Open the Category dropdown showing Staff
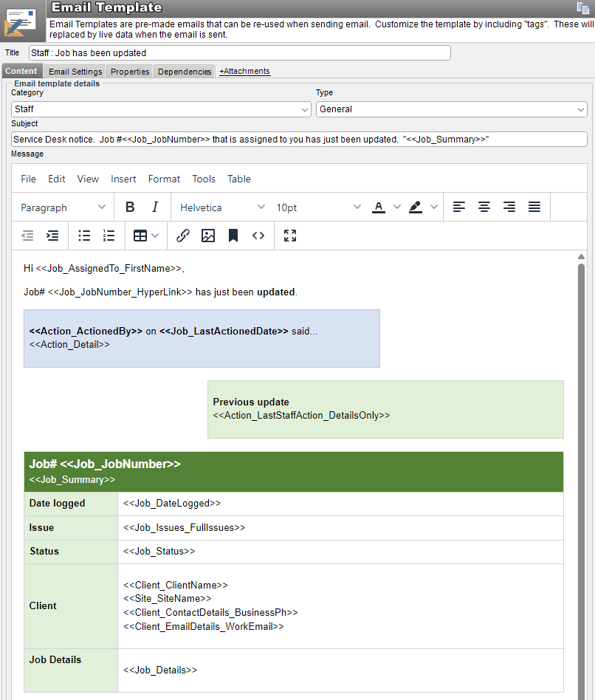Viewport: 595px width, 700px height. point(161,109)
